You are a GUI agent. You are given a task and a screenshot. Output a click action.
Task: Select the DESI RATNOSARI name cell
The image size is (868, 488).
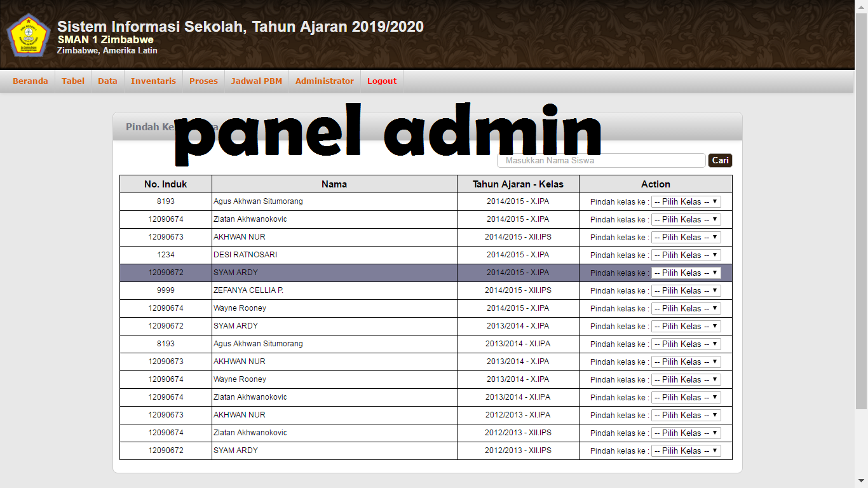tap(334, 255)
